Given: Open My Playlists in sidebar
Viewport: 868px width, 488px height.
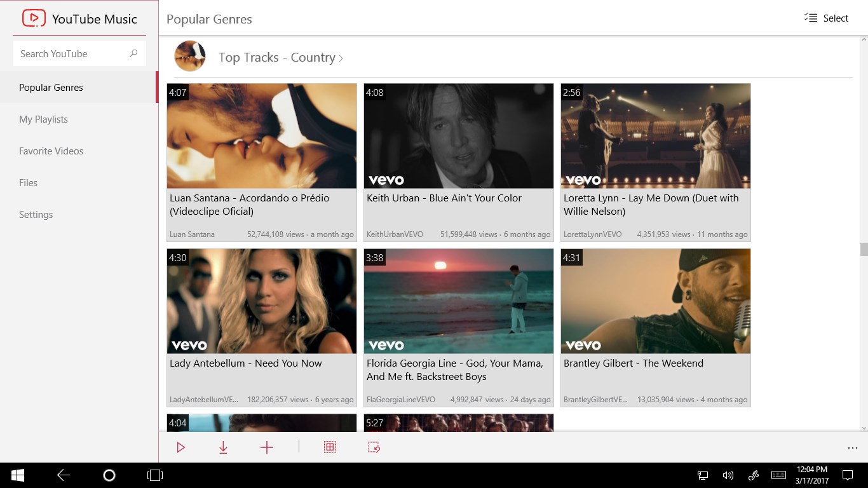Looking at the screenshot, I should pyautogui.click(x=79, y=119).
